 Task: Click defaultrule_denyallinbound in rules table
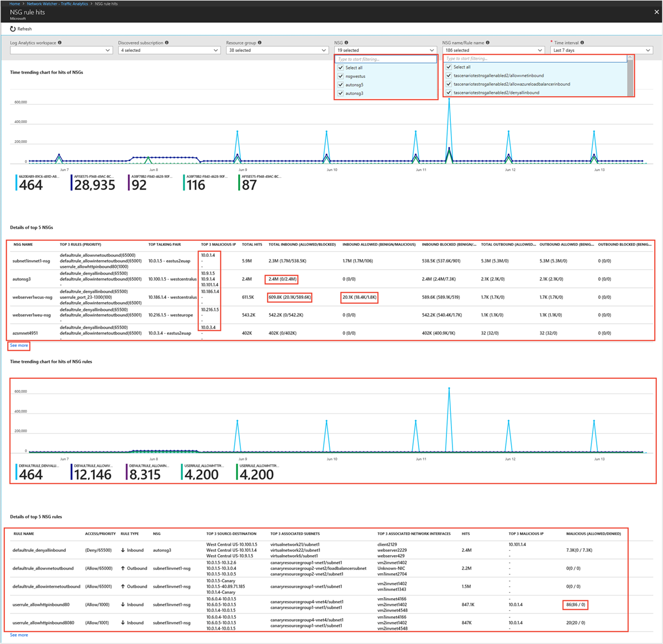pos(39,550)
